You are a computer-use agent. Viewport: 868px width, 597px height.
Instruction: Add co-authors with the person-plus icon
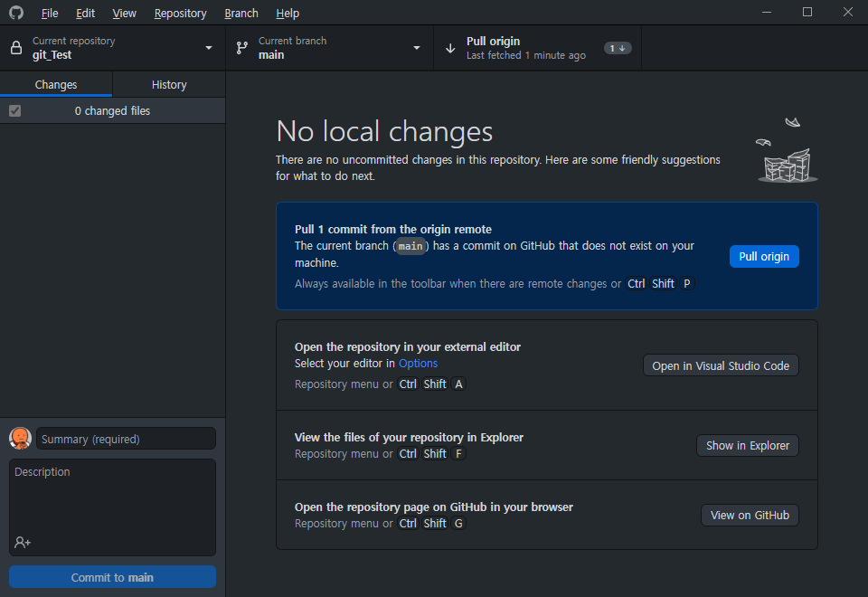click(23, 542)
